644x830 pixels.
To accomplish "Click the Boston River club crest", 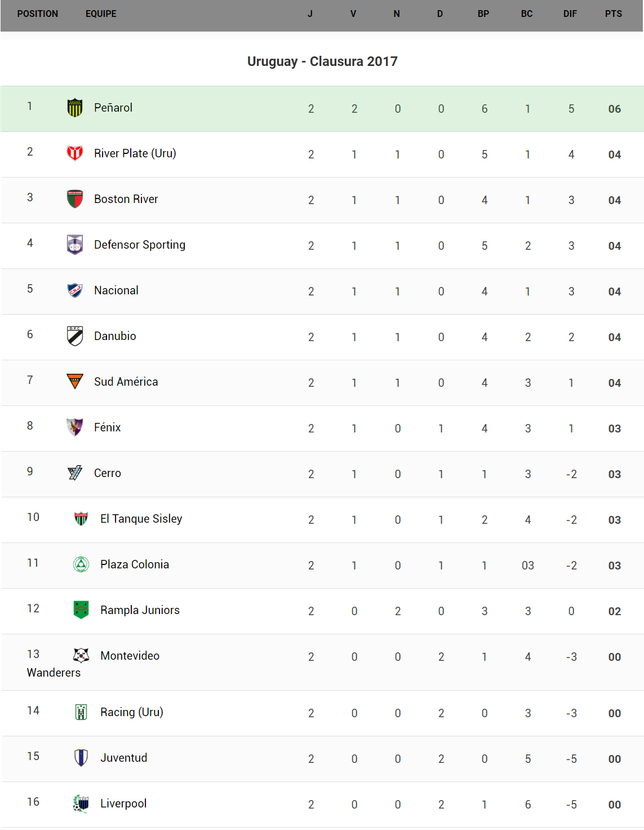I will coord(75,199).
